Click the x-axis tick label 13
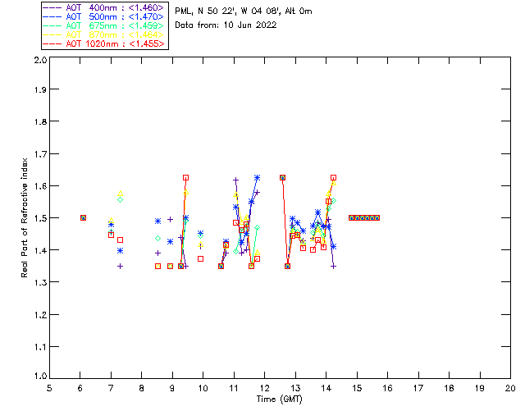This screenshot has height=420, width=525. point(295,388)
